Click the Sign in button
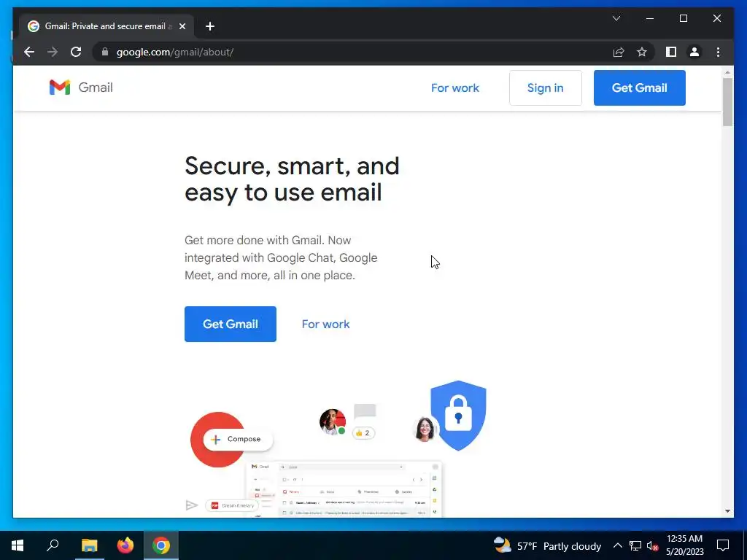Screen dimensions: 747x560 coord(545,88)
